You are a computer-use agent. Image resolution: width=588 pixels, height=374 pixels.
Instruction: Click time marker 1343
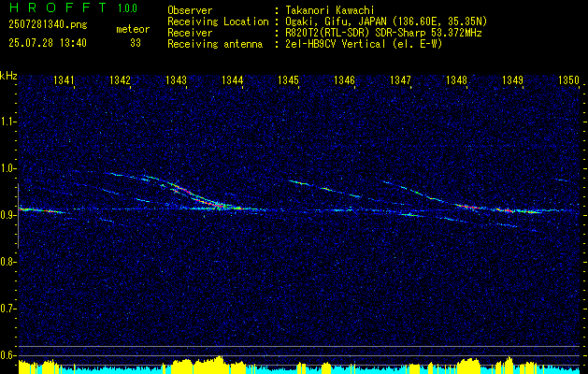[x=177, y=80]
